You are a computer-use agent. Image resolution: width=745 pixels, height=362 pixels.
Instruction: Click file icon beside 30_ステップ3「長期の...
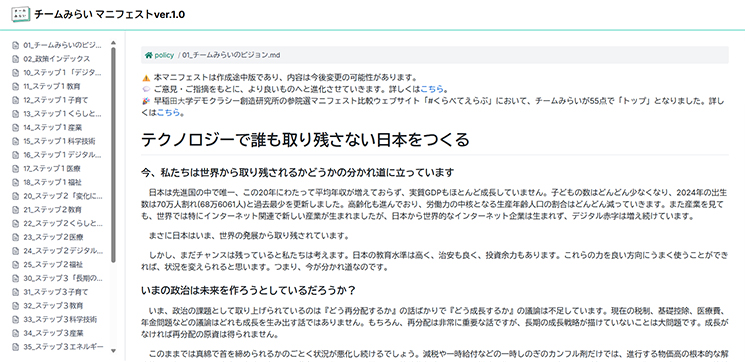(x=15, y=278)
